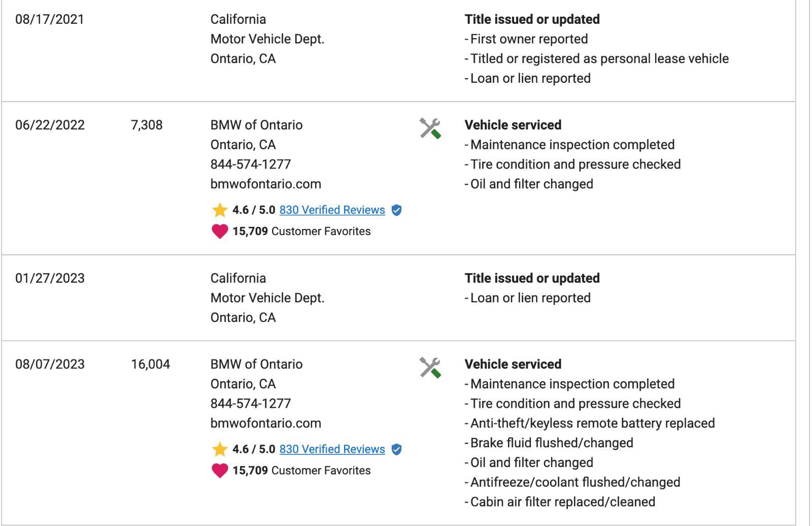Click phone 844-574-1277 in 06/22/2022 row
The height and width of the screenshot is (526, 812).
[251, 164]
